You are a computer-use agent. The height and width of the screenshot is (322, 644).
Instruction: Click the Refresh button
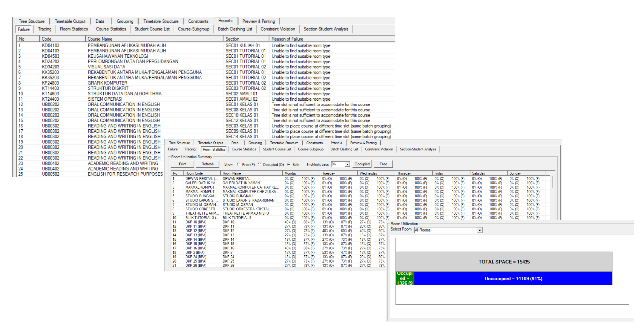tap(208, 164)
